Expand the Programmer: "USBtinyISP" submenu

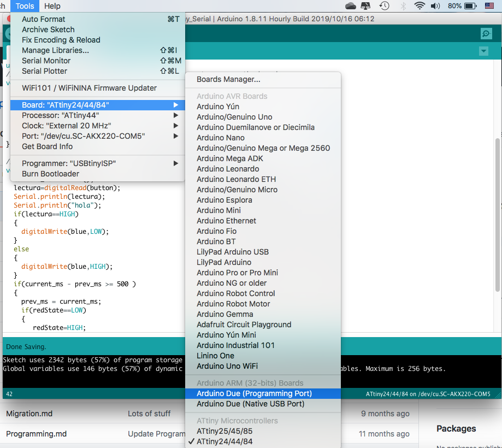(x=98, y=163)
